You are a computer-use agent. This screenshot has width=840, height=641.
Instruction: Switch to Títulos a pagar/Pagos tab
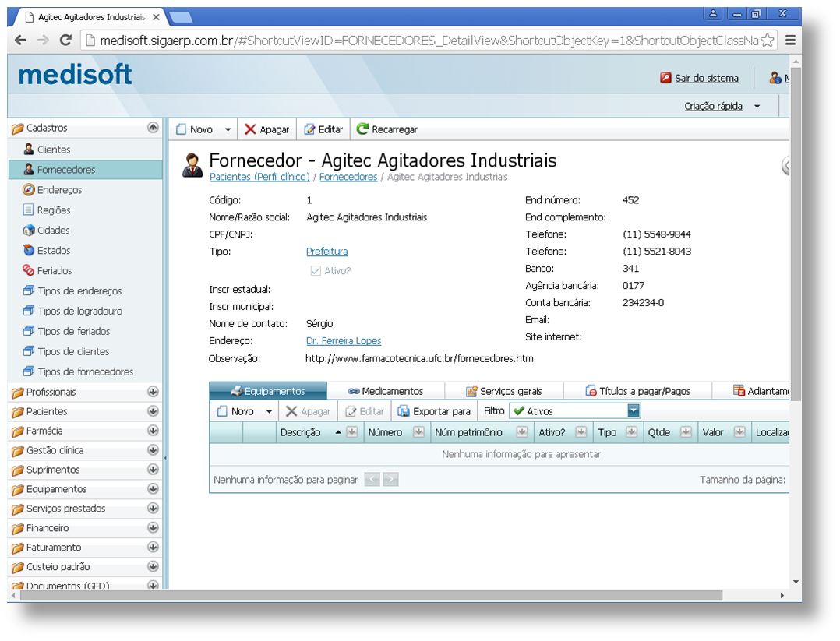(x=637, y=391)
